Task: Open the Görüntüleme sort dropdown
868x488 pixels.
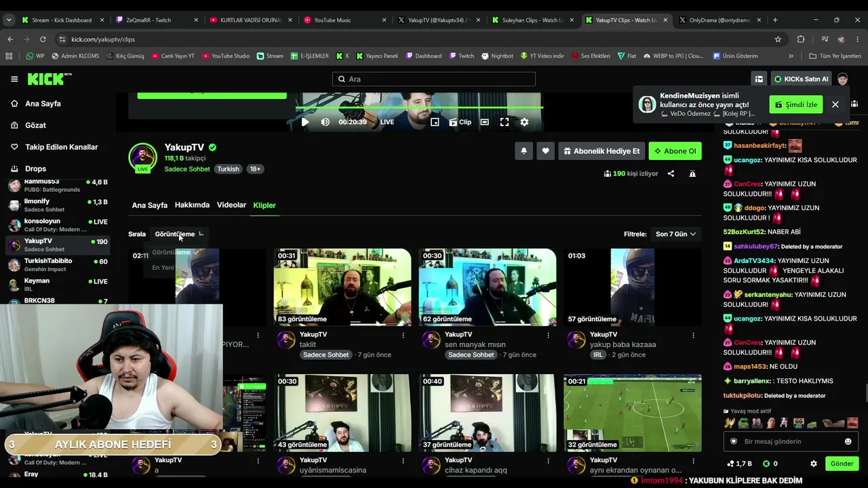Action: [x=179, y=234]
